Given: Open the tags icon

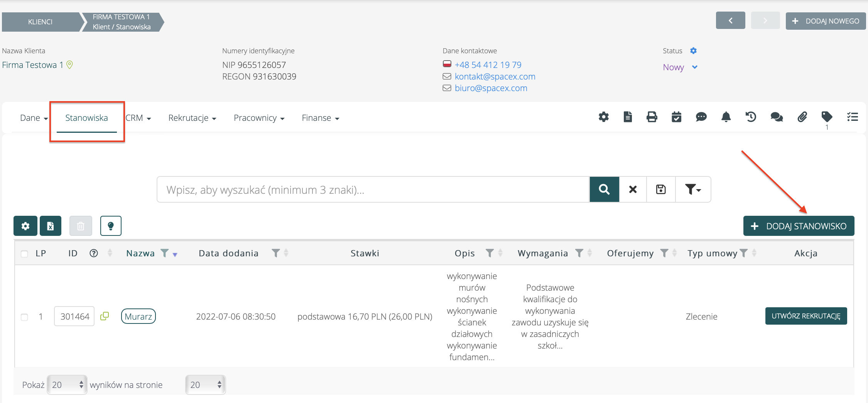Looking at the screenshot, I should point(827,117).
